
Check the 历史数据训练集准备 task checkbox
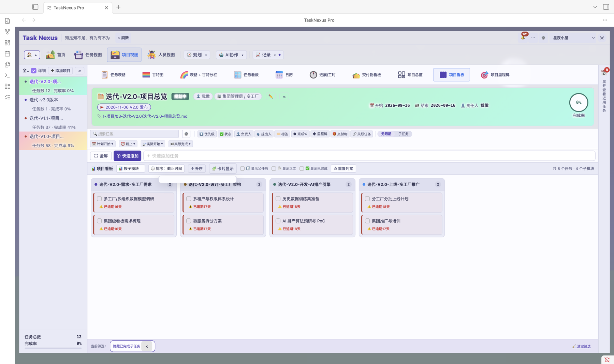coord(278,199)
